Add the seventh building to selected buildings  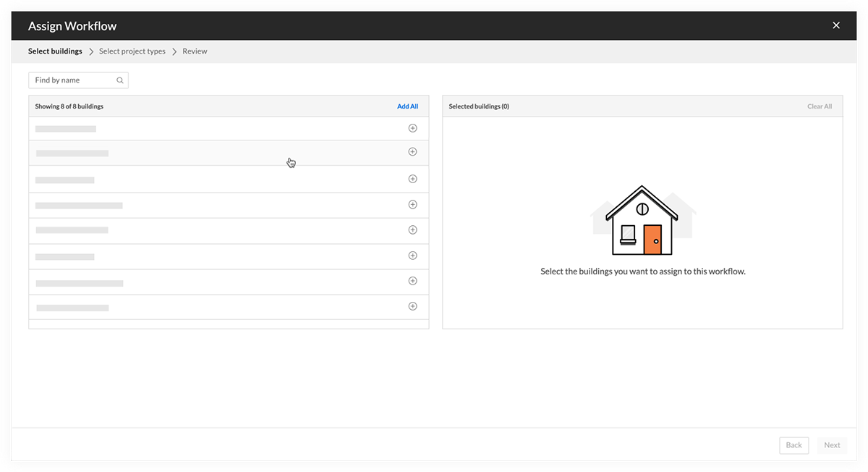[412, 280]
